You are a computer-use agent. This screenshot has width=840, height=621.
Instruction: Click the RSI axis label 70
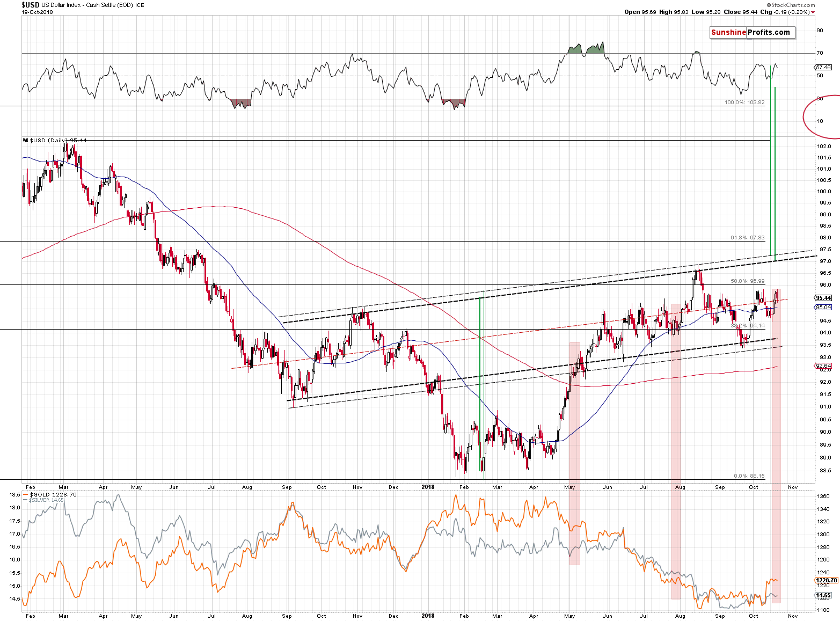click(x=820, y=53)
